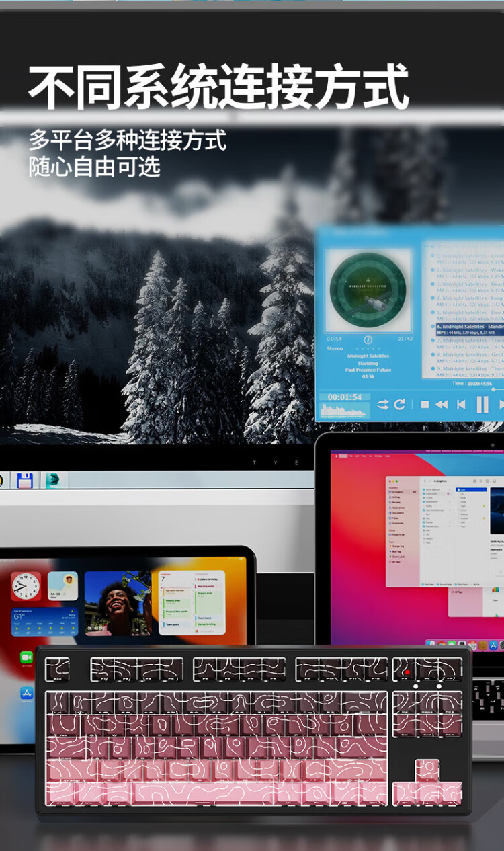The height and width of the screenshot is (851, 504).
Task: Click the rewind double-arrow button
Action: click(x=442, y=404)
